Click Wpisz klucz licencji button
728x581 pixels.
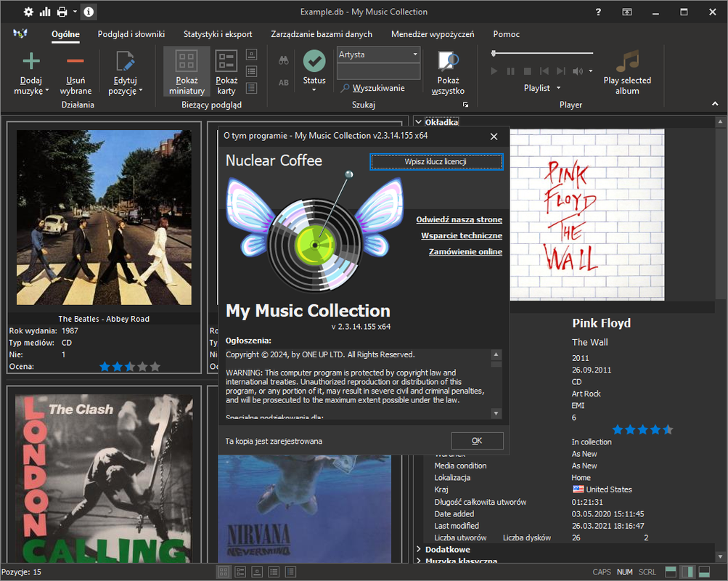coord(436,162)
